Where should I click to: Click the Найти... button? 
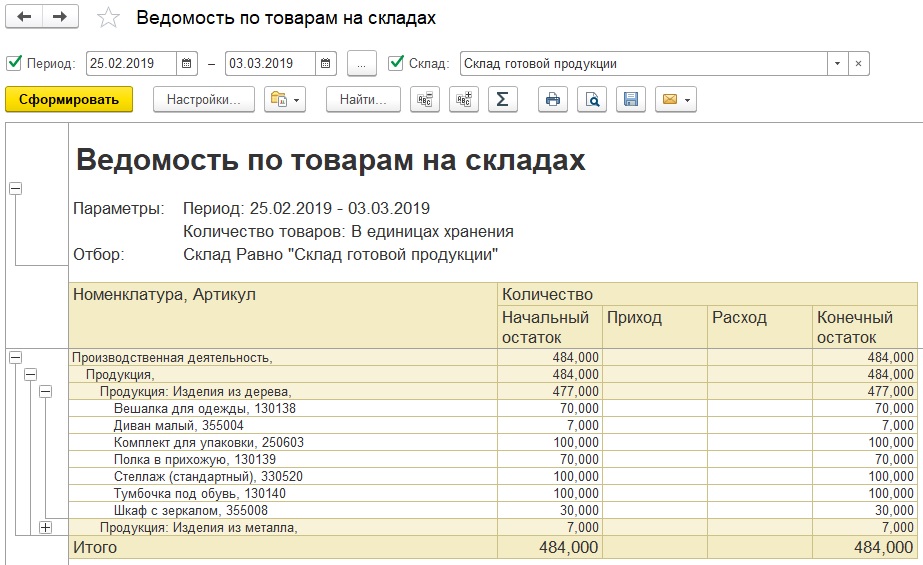(363, 99)
